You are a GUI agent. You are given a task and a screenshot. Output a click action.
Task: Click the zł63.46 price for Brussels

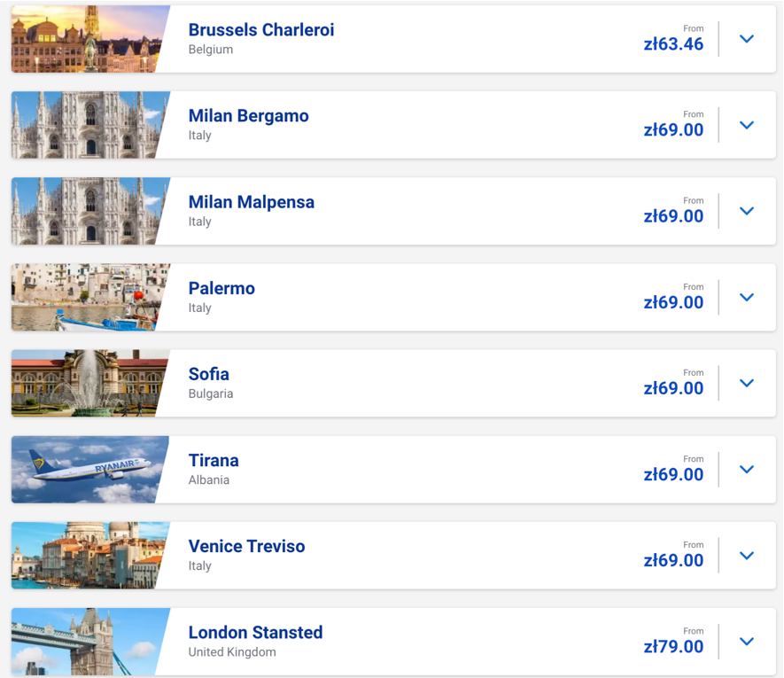[x=673, y=42]
